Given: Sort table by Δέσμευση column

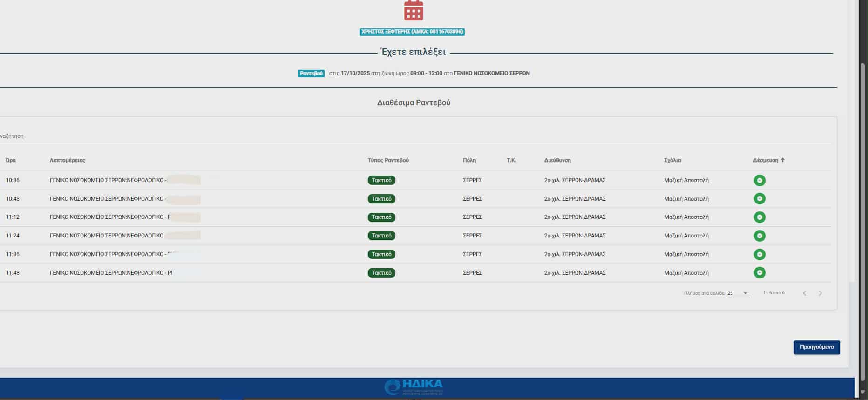Looking at the screenshot, I should [x=766, y=160].
